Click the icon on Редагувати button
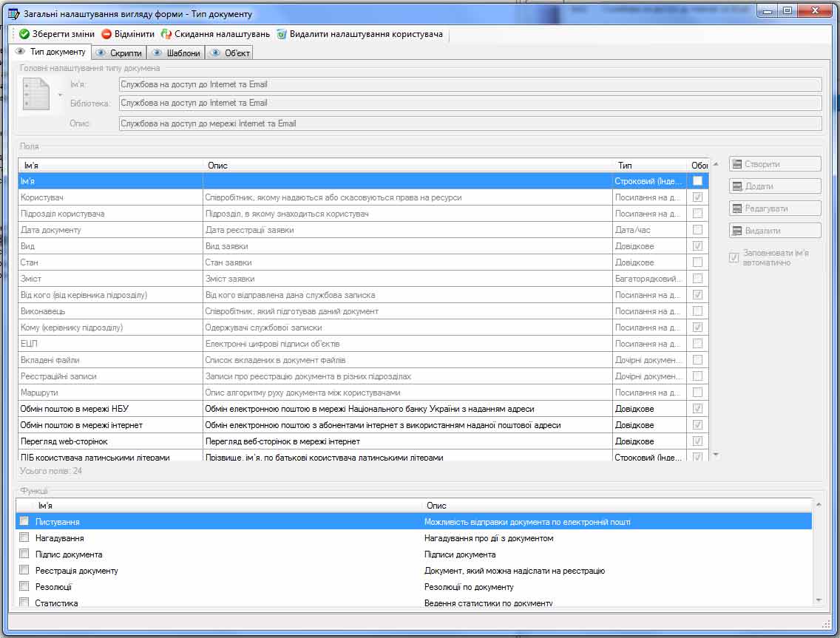Screen dimensions: 840x638 pyautogui.click(x=737, y=208)
